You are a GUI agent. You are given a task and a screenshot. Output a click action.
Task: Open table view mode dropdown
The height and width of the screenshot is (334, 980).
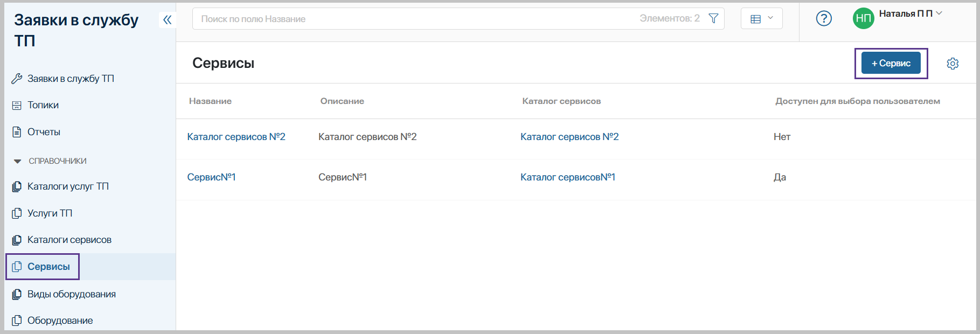(x=761, y=19)
